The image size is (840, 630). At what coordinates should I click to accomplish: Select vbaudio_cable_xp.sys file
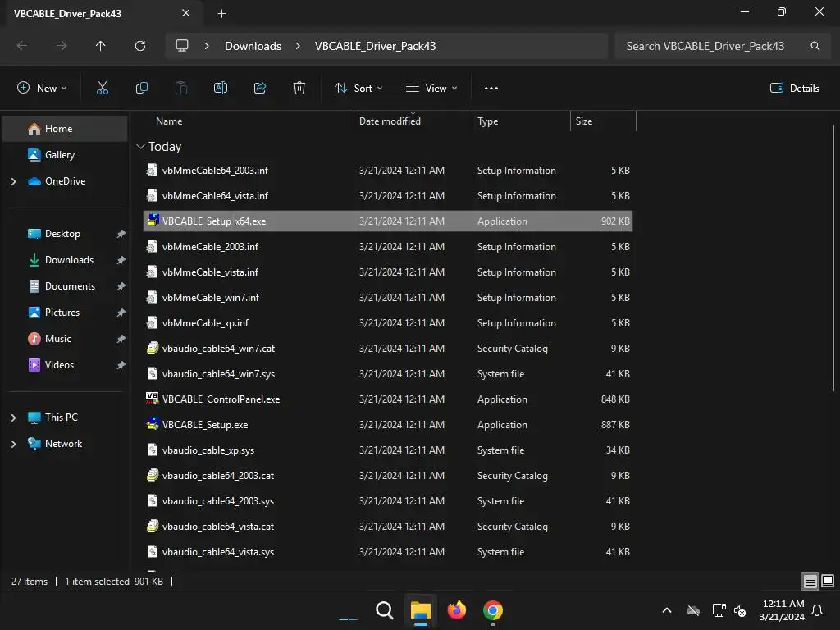[388, 450]
